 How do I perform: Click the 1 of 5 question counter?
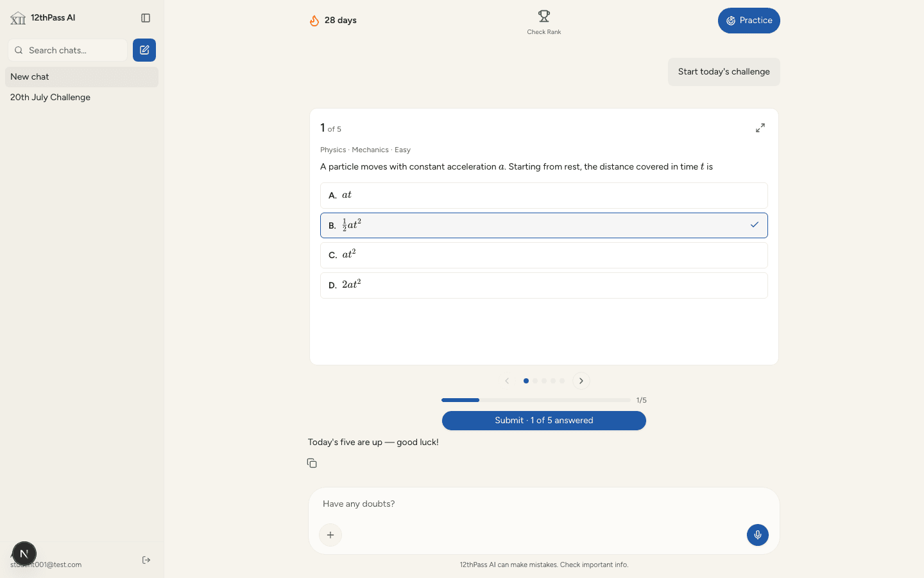(x=330, y=128)
